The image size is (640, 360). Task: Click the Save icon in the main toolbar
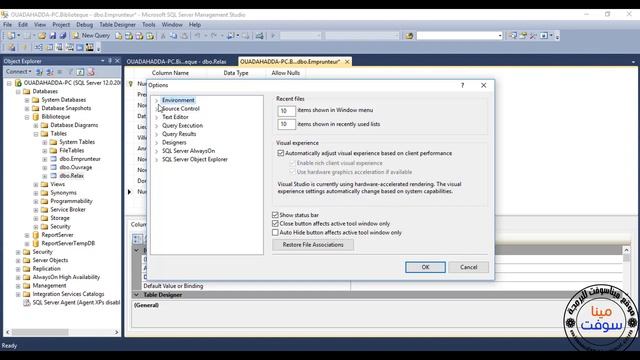(53, 36)
